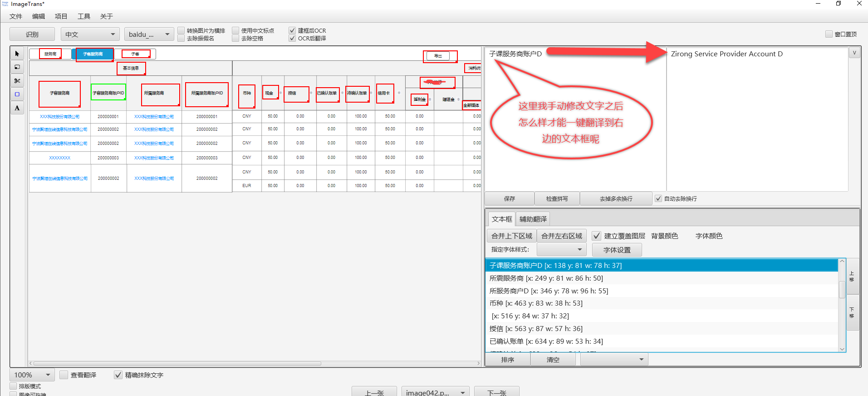Open the 100% zoom dropdown

(x=32, y=375)
